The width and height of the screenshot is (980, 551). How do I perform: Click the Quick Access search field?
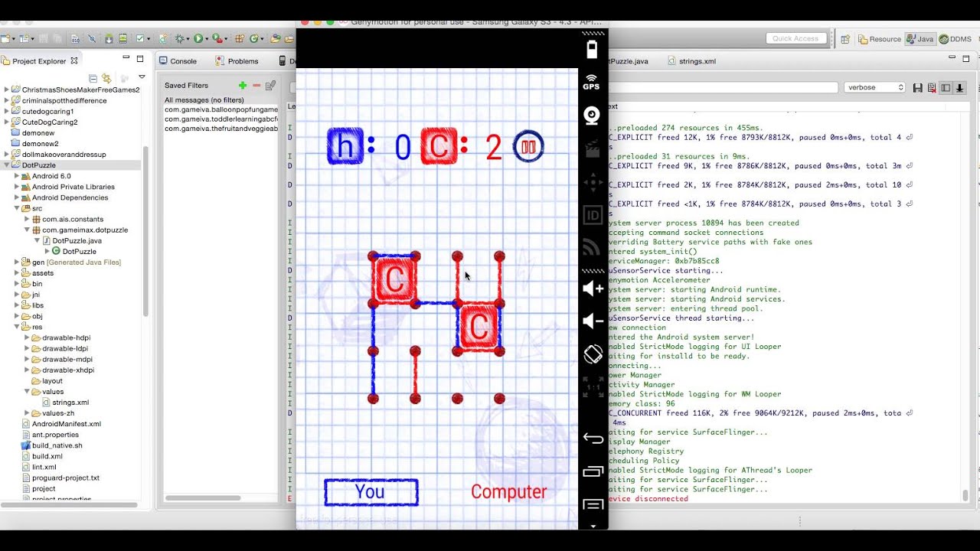pos(795,39)
